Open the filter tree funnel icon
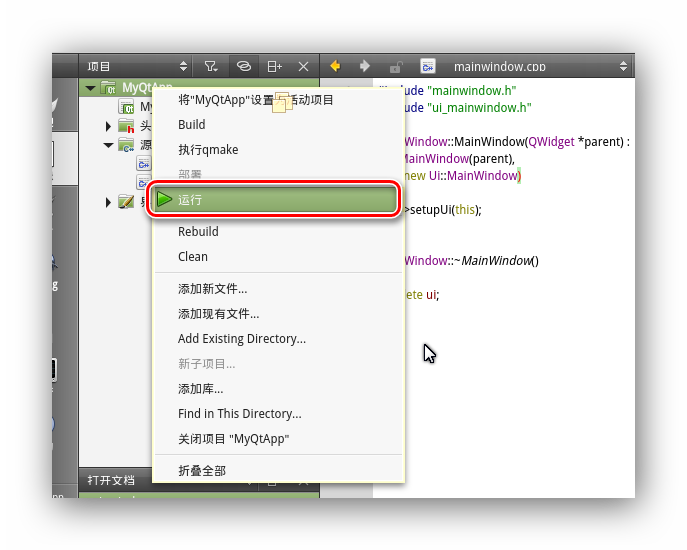This screenshot has height=550, width=687. click(x=211, y=66)
